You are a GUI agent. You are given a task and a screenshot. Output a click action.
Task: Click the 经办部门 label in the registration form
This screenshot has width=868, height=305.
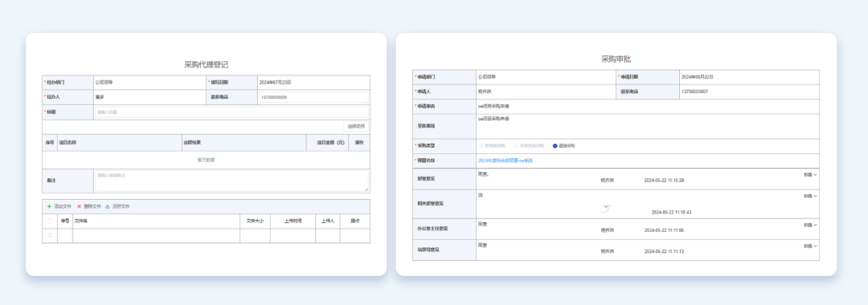(55, 83)
